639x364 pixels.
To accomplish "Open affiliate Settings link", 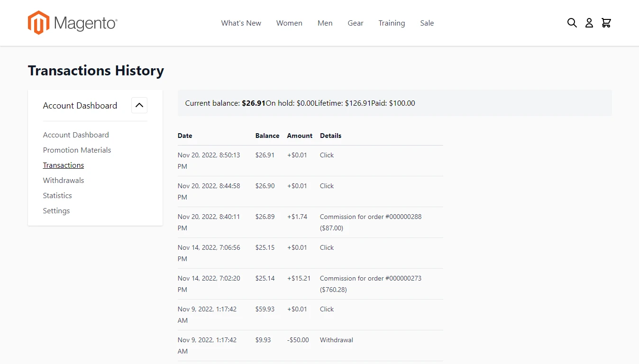I will [x=56, y=211].
